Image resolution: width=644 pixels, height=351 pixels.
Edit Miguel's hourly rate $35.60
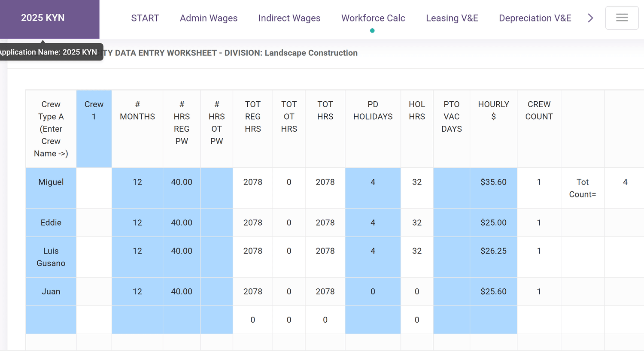pos(494,188)
